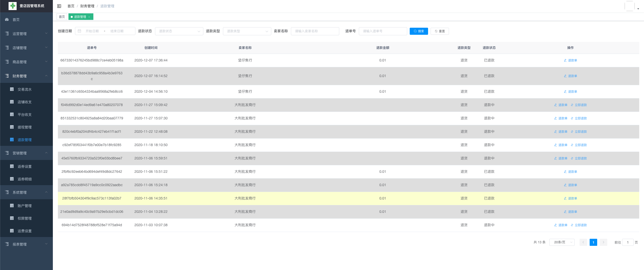Open the 20条/页 page size dropdown
The image size is (644, 270).
point(562,242)
